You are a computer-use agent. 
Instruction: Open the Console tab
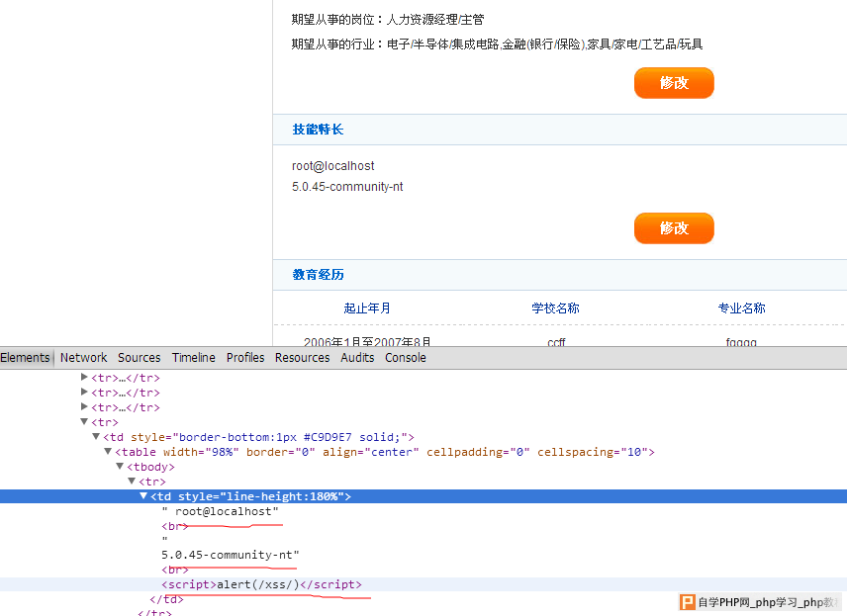[x=405, y=357]
